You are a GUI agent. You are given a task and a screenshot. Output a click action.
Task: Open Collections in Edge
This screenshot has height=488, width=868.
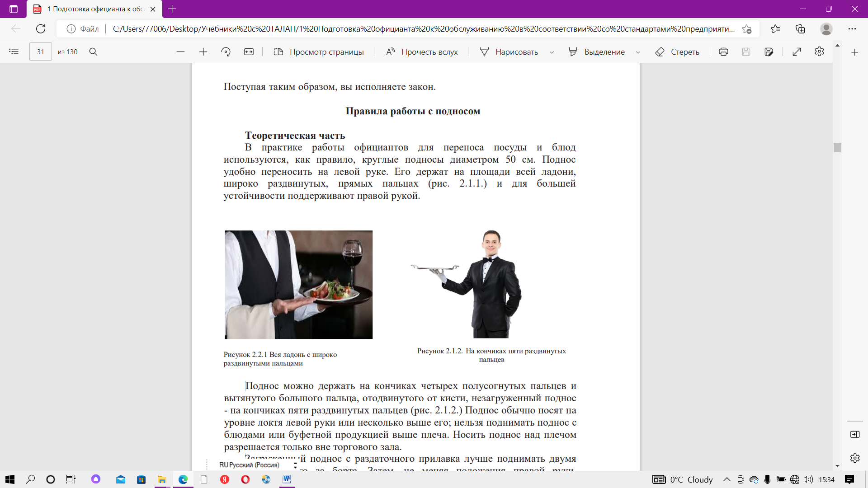tap(800, 29)
